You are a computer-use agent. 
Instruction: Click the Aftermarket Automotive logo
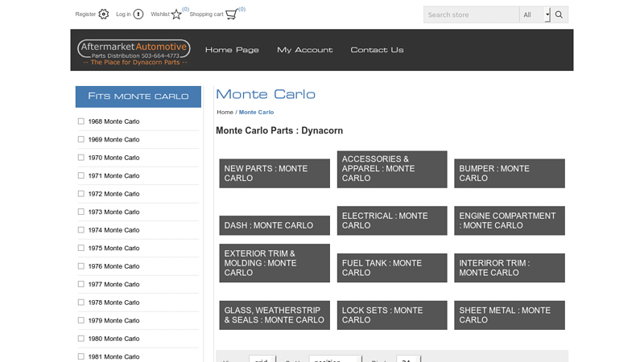point(134,51)
